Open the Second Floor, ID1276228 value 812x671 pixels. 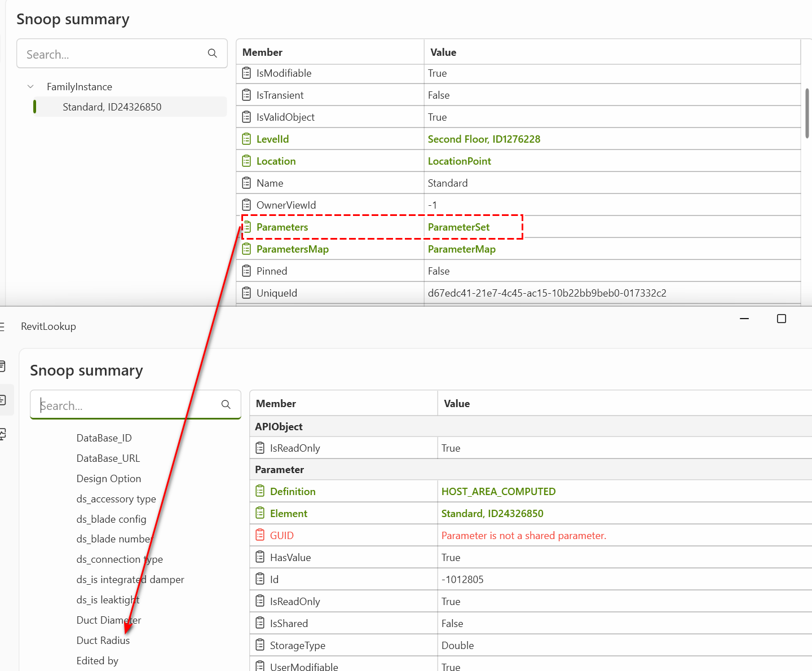point(484,139)
